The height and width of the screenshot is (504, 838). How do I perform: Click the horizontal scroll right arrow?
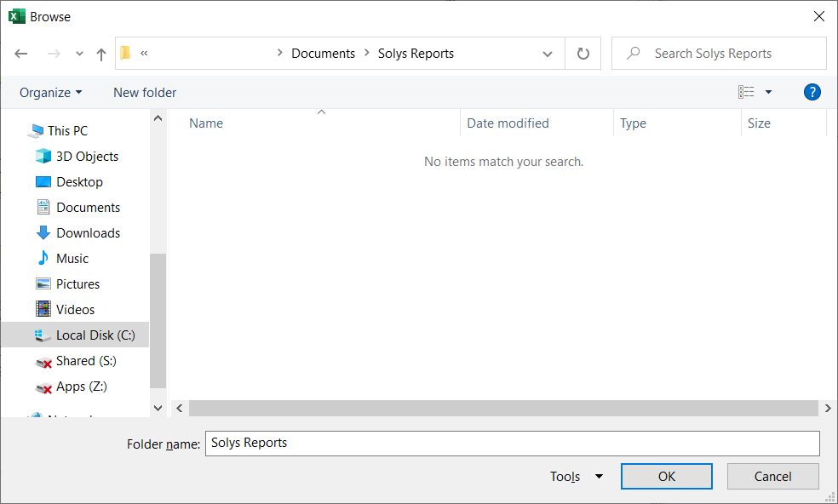click(827, 409)
